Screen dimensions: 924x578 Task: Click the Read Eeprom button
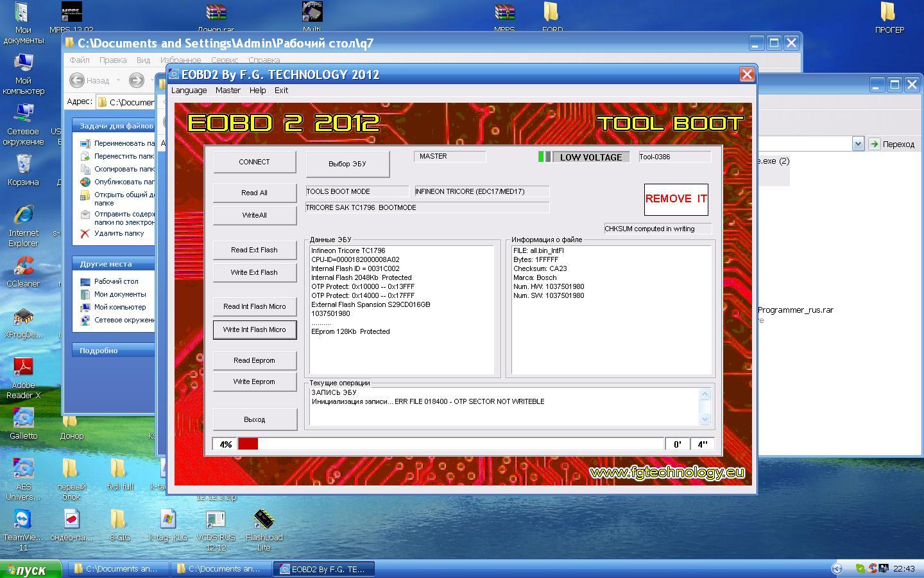(x=255, y=360)
